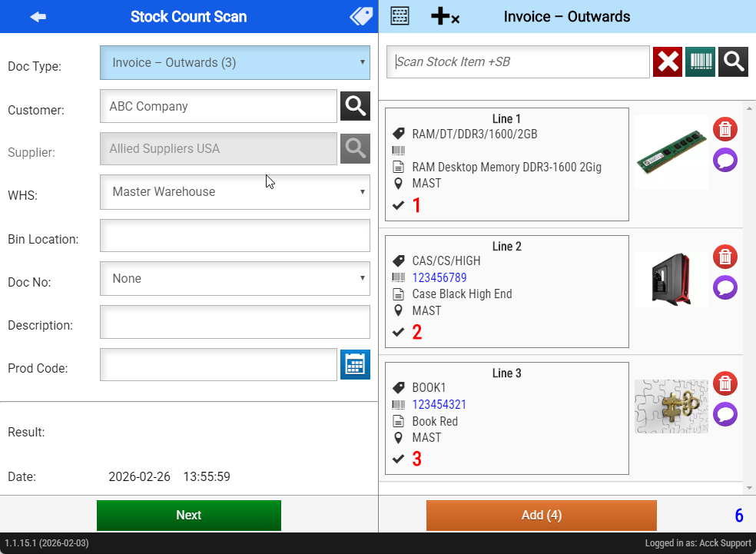Screen dimensions: 756x554
Task: Open Doc Type dropdown
Action: 235,63
